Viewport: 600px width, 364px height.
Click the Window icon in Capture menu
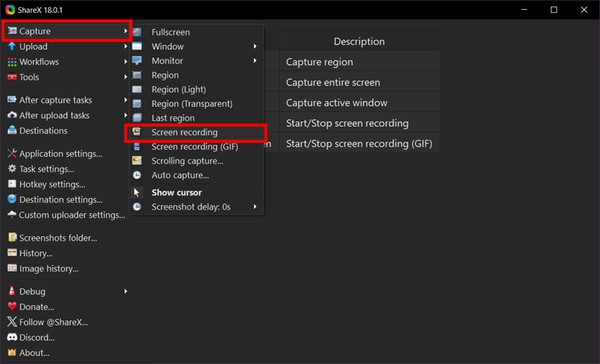click(x=137, y=46)
